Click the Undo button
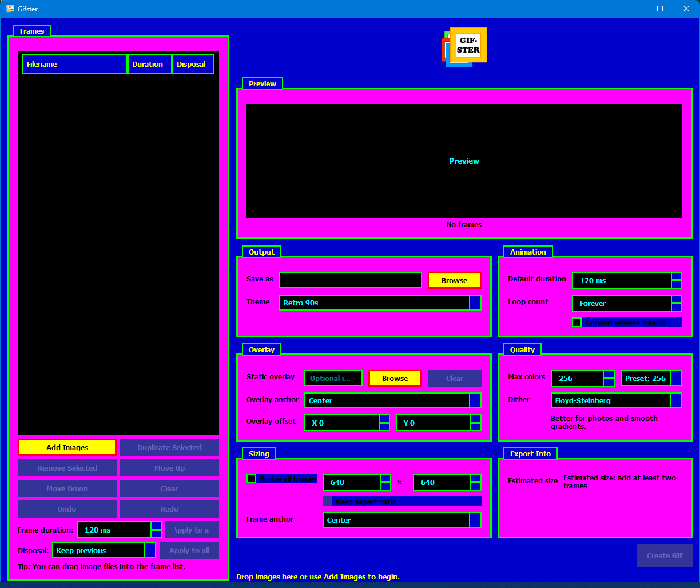 [x=67, y=509]
